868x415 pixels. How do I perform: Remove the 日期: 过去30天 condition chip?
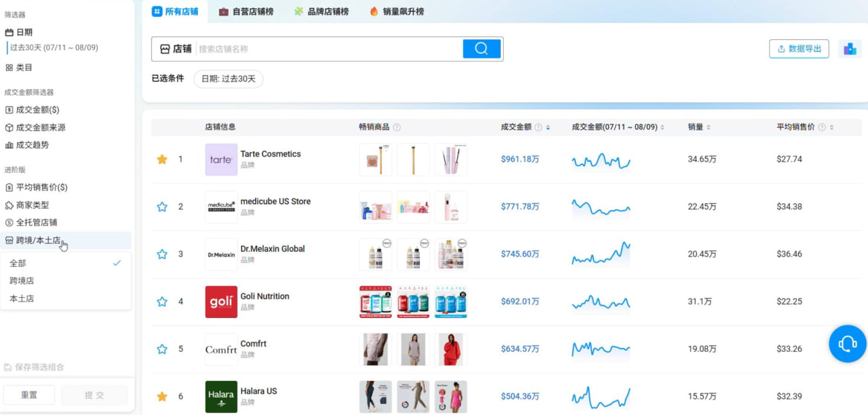tap(228, 79)
